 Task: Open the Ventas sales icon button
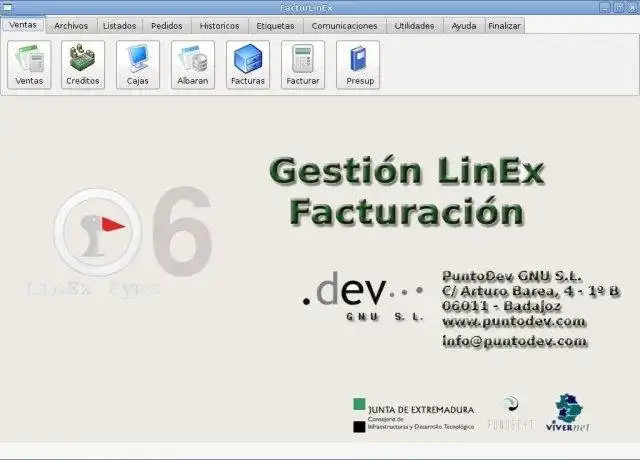(x=29, y=64)
